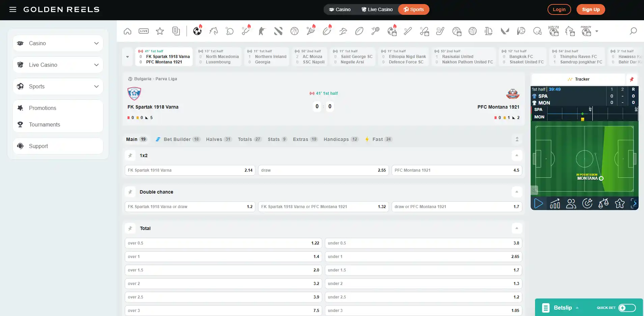Viewport: 644px width, 316px height.
Task: Open Tournaments from the sidebar
Action: click(x=58, y=124)
